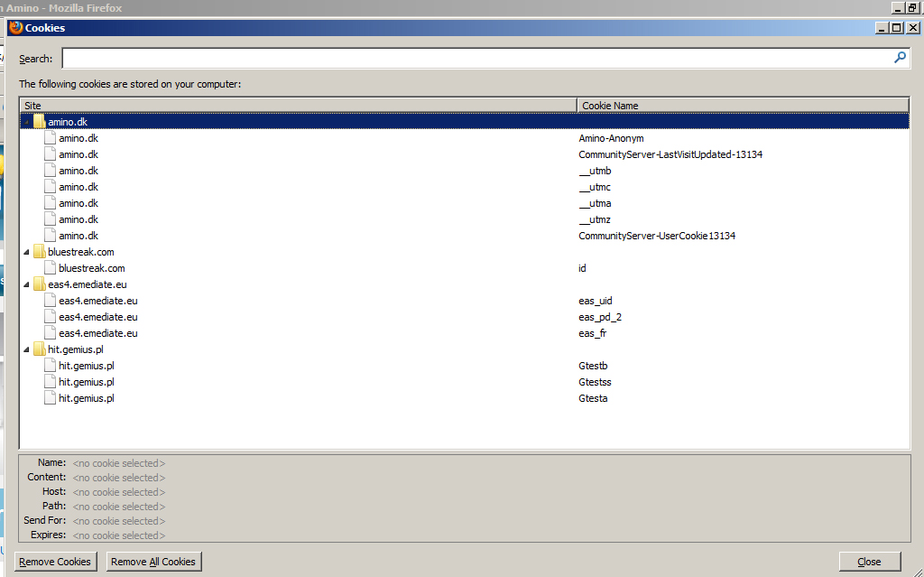Click the cookie Search input field
This screenshot has width=924, height=577.
pos(486,58)
